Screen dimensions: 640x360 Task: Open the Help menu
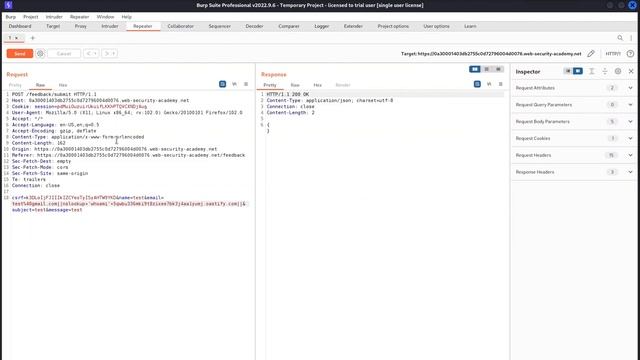pos(127,17)
